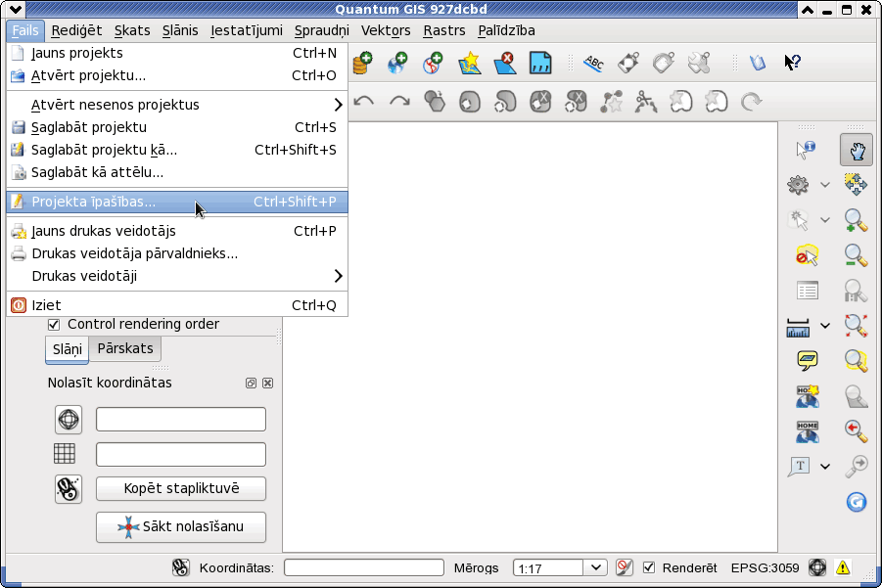The width and height of the screenshot is (882, 588).
Task: Open measure tool dropdown arrow
Action: coord(824,326)
